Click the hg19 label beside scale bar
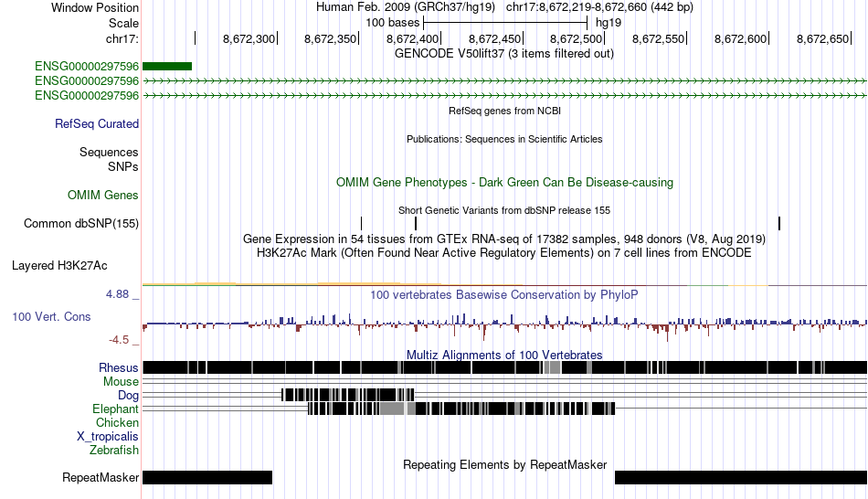The height and width of the screenshot is (499, 868). pyautogui.click(x=609, y=23)
